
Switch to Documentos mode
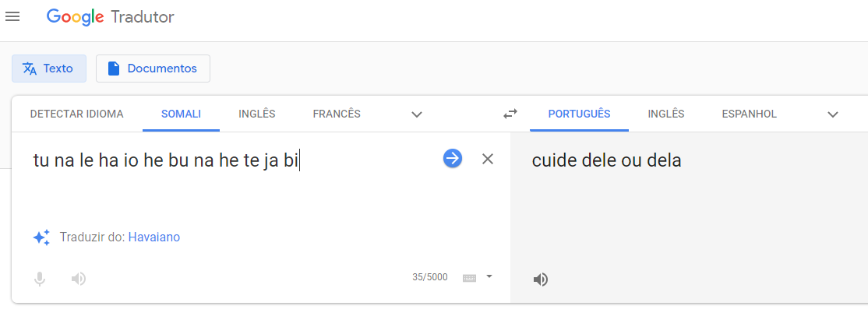tap(153, 69)
